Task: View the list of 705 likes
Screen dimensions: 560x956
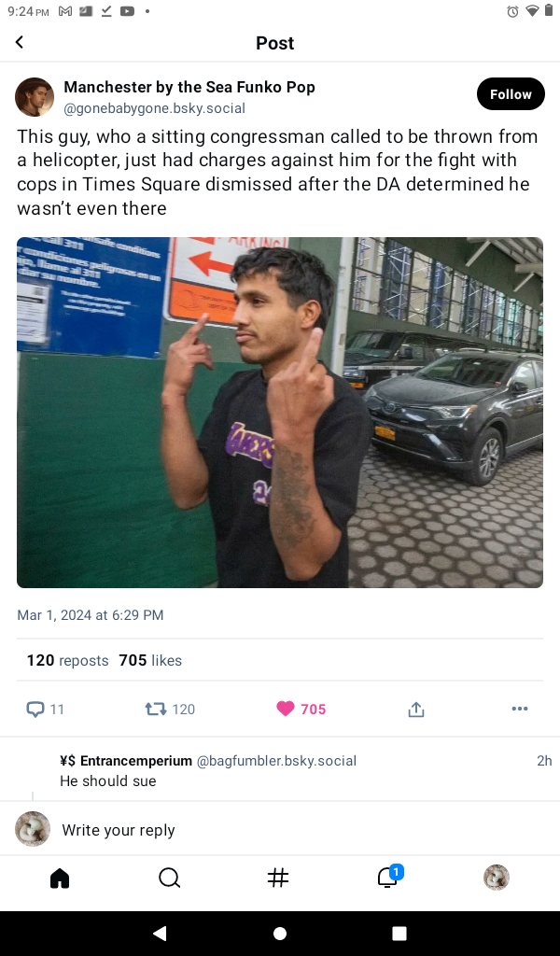Action: point(150,660)
